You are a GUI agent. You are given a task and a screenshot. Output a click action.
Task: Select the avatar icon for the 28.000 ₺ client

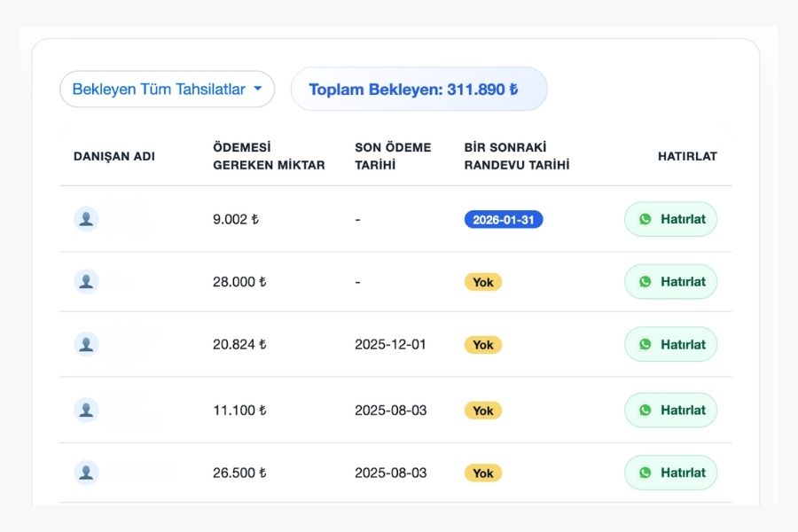[x=85, y=281]
